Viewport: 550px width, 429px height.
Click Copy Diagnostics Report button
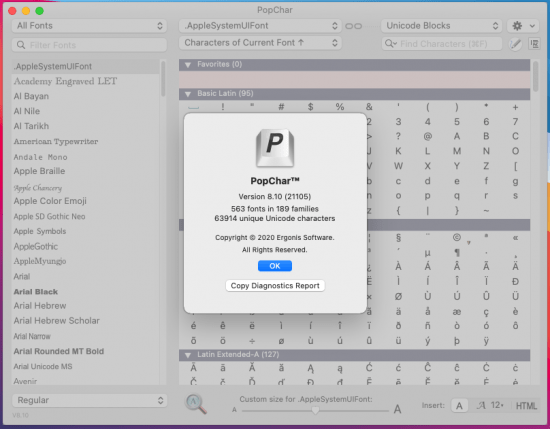pos(275,286)
